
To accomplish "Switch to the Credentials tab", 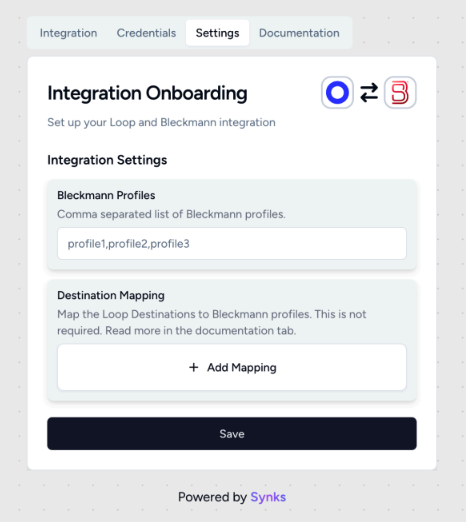I will (146, 33).
